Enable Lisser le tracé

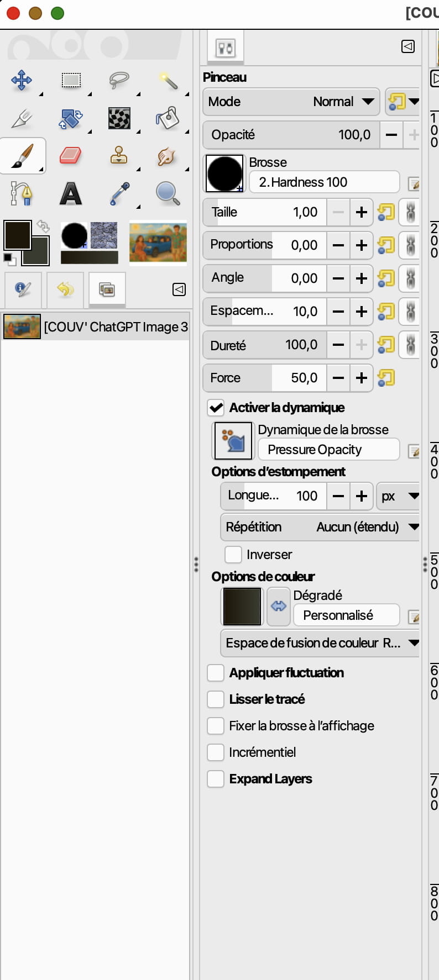[216, 699]
